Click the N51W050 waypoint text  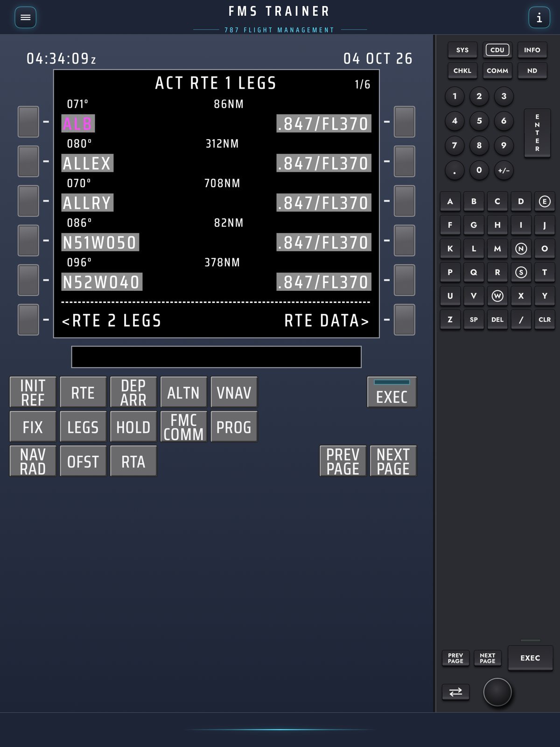point(100,243)
